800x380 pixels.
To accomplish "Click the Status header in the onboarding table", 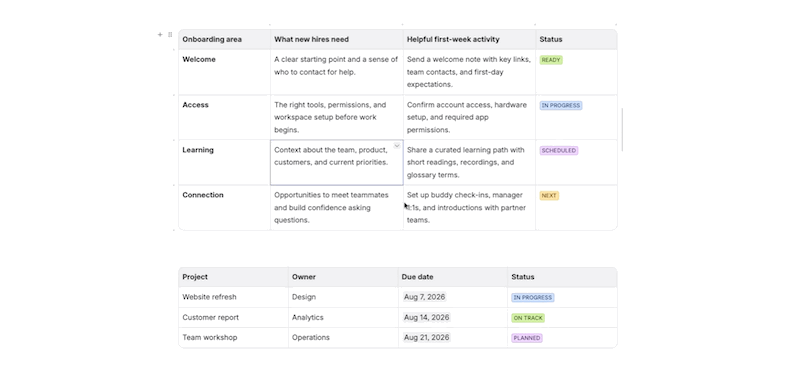I will point(577,39).
